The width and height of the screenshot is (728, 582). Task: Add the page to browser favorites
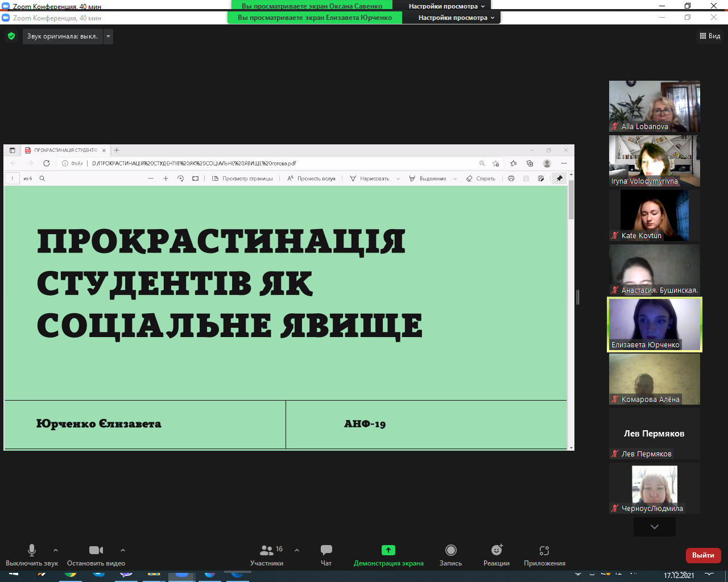[496, 163]
